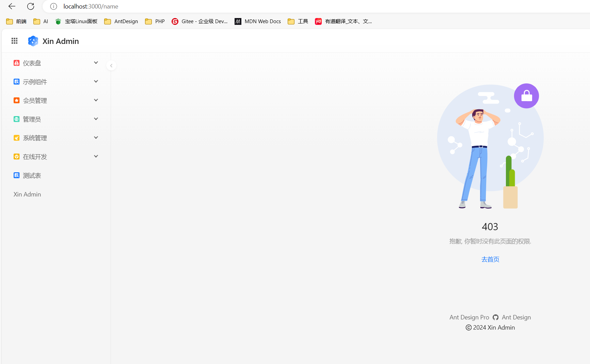This screenshot has height=364, width=590.
Task: Open the 测试表 menu item
Action: pos(32,175)
